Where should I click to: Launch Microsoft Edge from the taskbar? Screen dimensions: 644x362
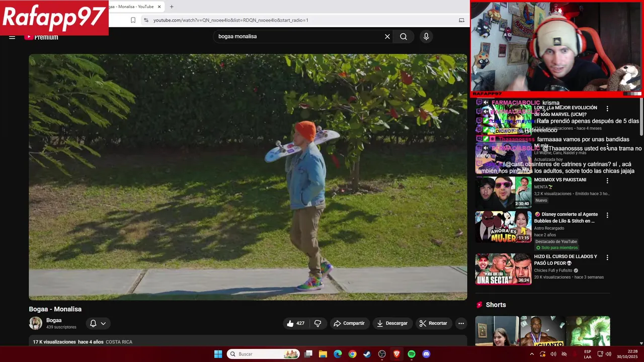tap(338, 354)
